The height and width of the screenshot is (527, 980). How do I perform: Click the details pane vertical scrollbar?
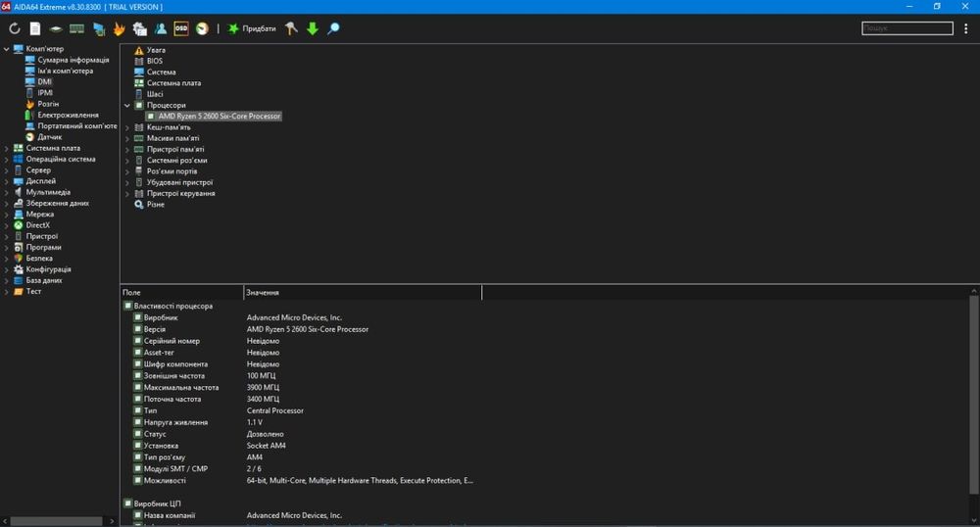coord(974,395)
